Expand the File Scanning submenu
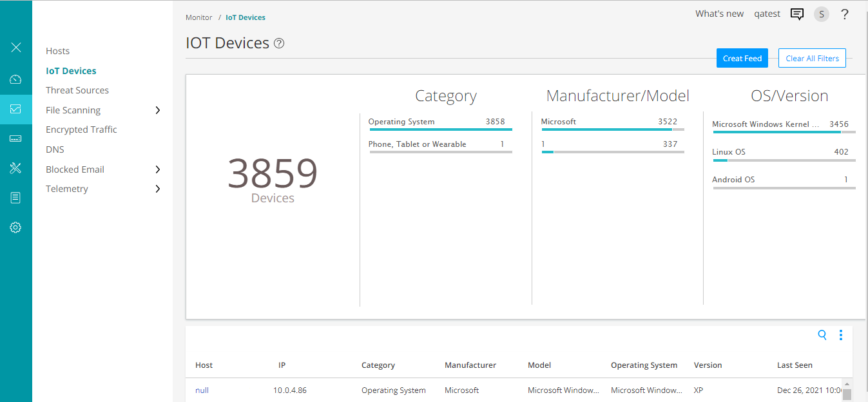Image resolution: width=868 pixels, height=402 pixels. tap(158, 110)
